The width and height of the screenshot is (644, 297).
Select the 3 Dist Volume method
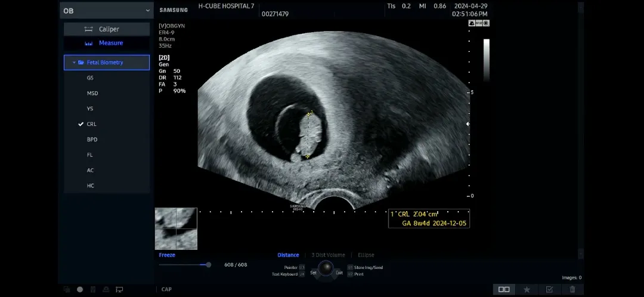[x=328, y=255]
